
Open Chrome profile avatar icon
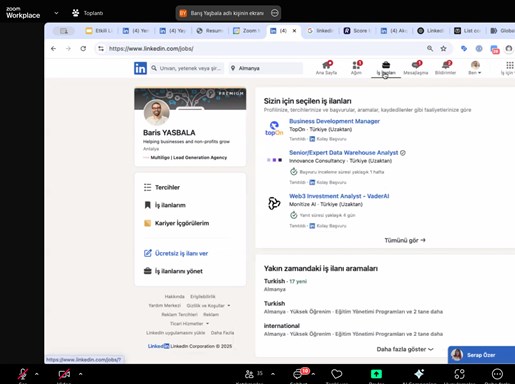tap(509, 49)
